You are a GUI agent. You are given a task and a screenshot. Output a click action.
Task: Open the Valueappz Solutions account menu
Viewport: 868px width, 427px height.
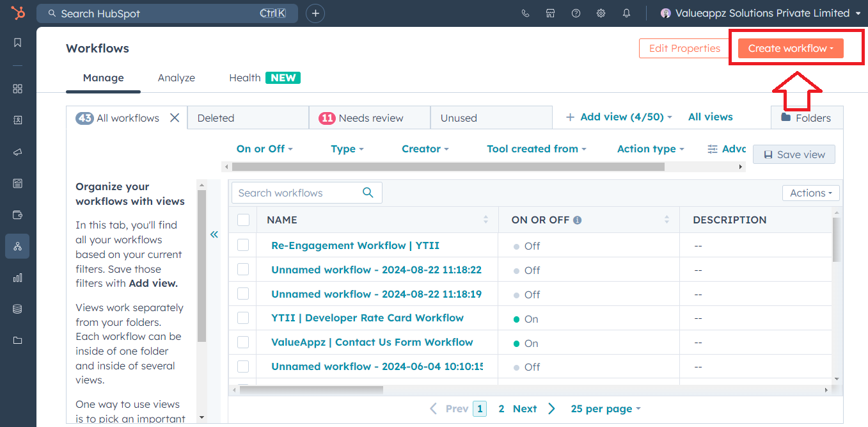pos(761,13)
